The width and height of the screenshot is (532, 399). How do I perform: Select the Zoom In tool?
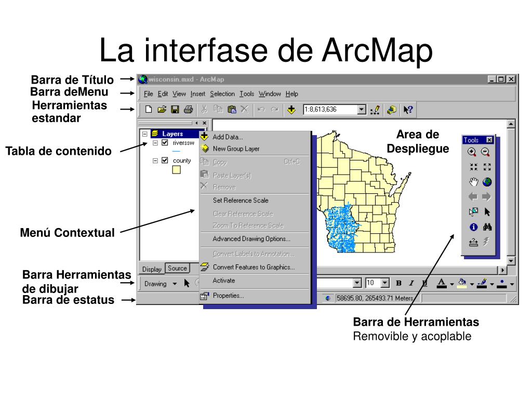472,152
